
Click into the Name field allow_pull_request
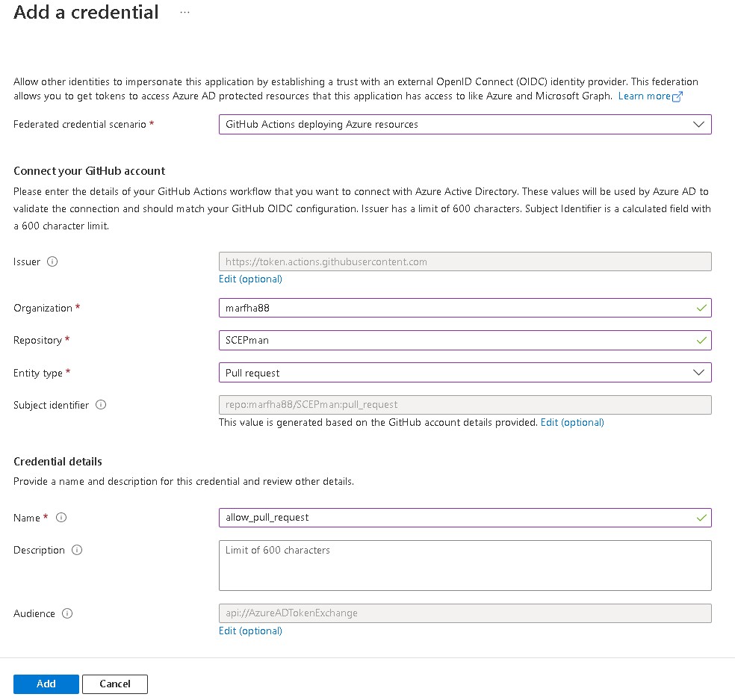coord(456,517)
